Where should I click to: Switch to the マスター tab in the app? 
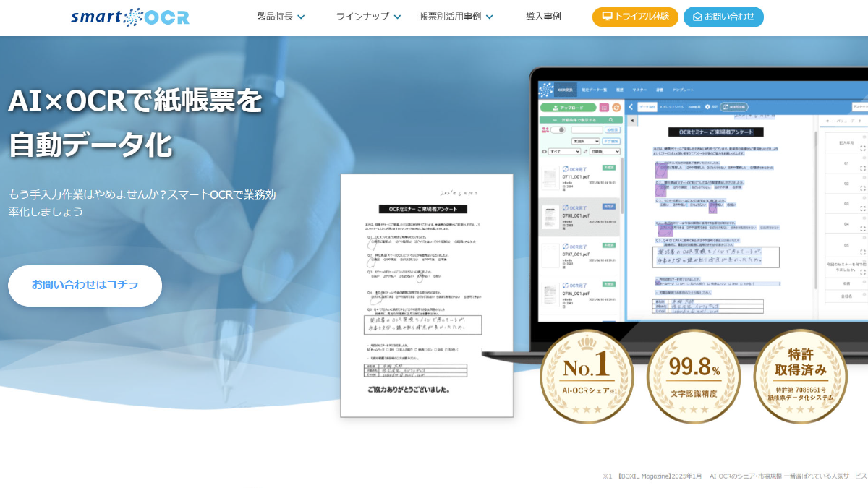(x=639, y=90)
